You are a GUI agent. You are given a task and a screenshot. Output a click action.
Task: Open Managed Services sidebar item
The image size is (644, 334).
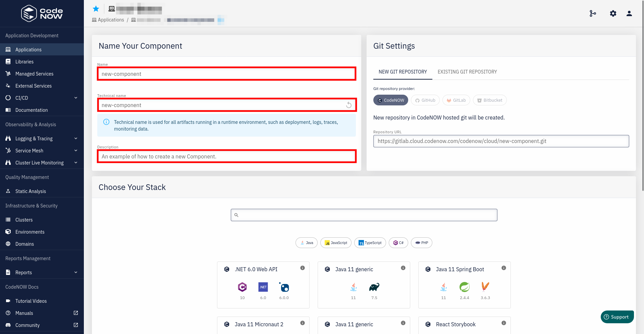[42, 74]
